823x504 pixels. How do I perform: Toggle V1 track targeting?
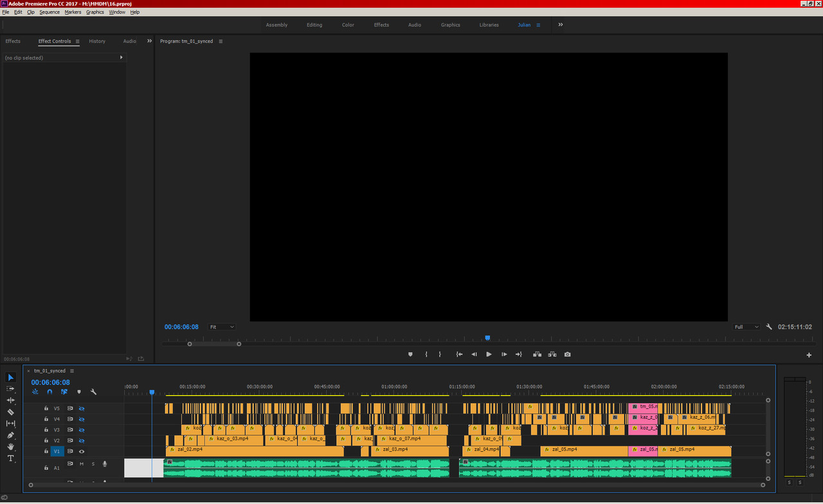(57, 451)
